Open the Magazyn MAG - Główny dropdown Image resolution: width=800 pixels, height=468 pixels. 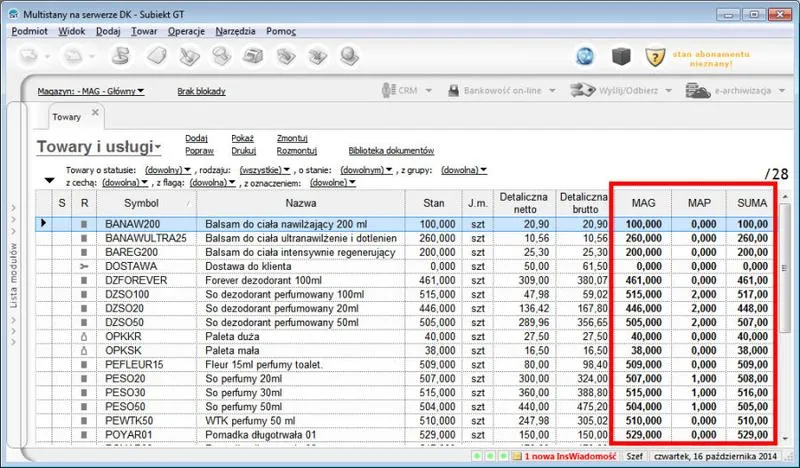click(91, 91)
